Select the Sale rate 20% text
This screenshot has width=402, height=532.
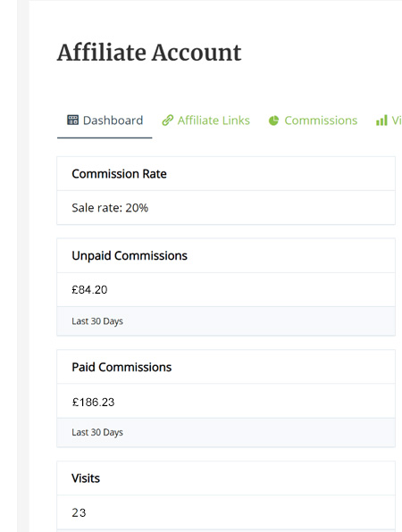coord(110,208)
